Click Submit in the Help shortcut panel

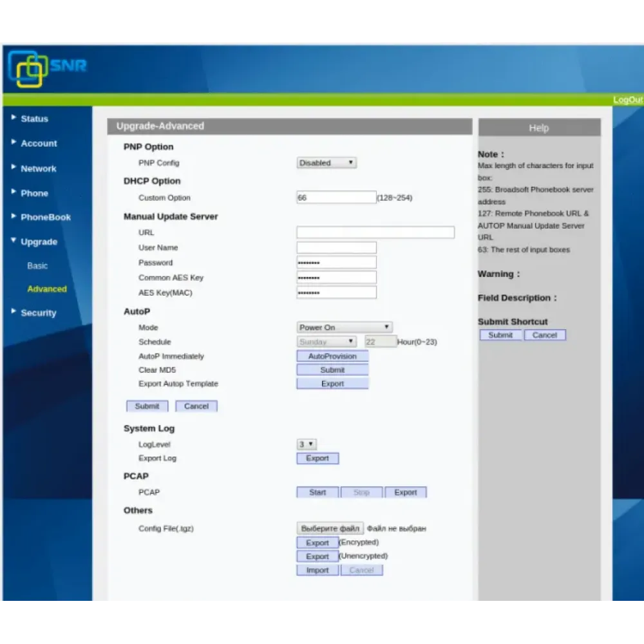(500, 335)
